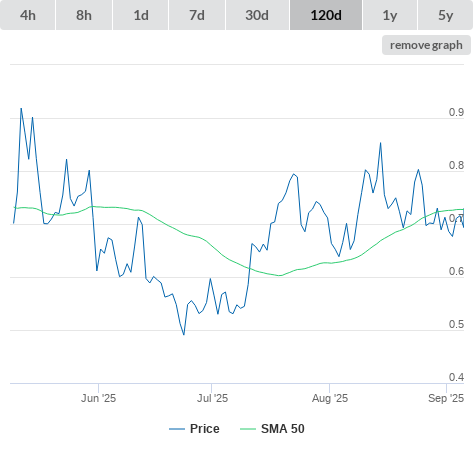The width and height of the screenshot is (474, 455).
Task: Click the 0.5 y-axis value
Action: (x=456, y=324)
